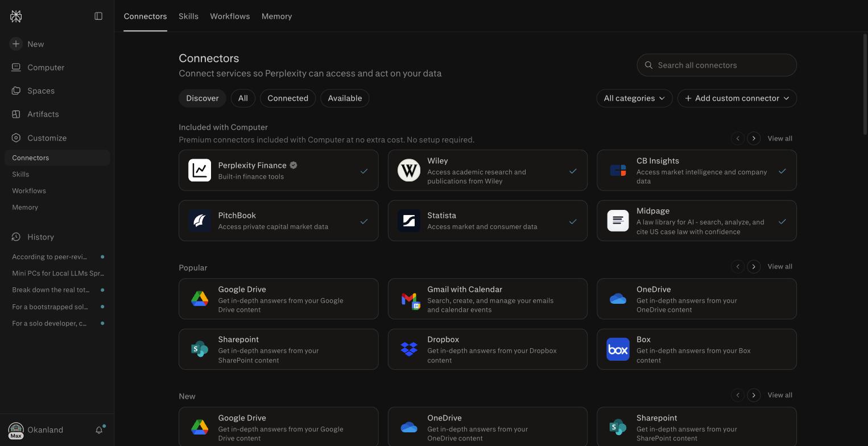Select the Discover filter pill
This screenshot has width=868, height=446.
(x=202, y=98)
